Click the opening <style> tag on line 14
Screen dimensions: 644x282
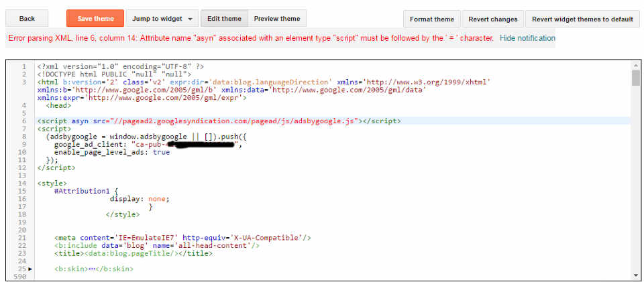pos(52,184)
